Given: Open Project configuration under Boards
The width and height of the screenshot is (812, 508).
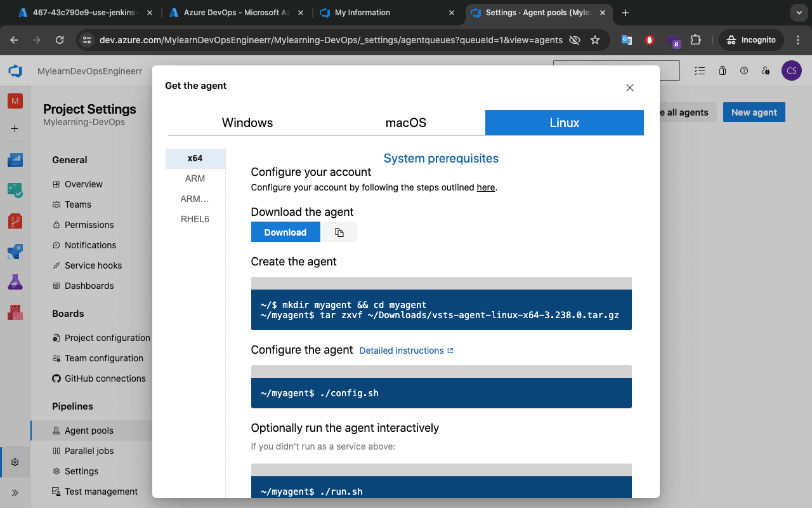Looking at the screenshot, I should [107, 338].
